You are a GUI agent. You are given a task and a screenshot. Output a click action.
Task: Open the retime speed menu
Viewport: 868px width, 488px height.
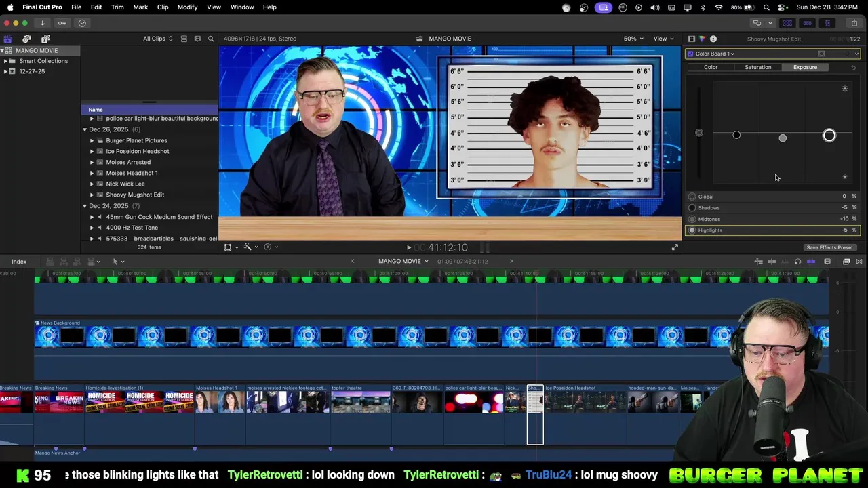pos(271,247)
